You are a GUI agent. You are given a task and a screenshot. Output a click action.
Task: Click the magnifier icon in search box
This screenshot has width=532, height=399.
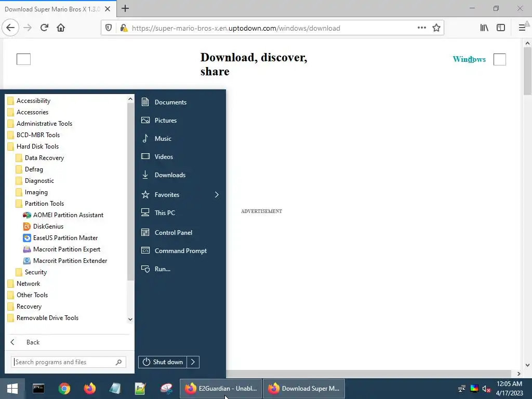118,362
